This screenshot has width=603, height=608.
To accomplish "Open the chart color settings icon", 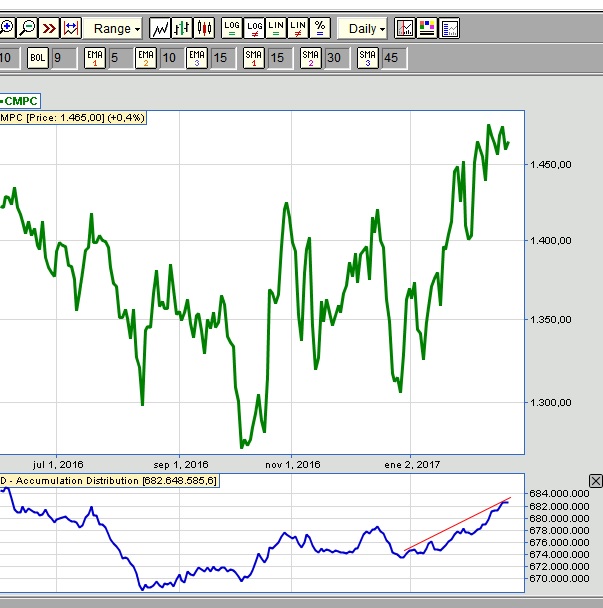I will coord(428,28).
